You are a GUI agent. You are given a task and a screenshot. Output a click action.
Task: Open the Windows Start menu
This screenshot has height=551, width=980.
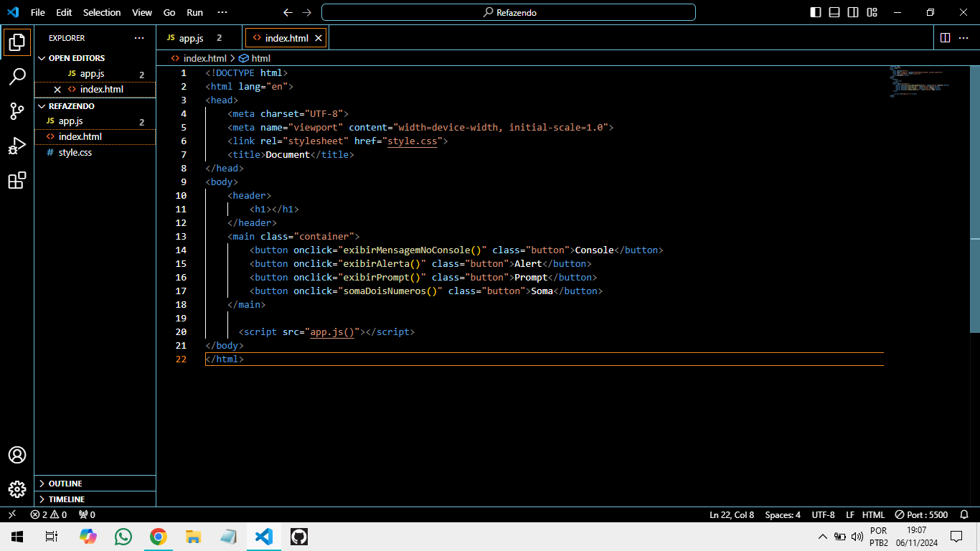point(17,537)
